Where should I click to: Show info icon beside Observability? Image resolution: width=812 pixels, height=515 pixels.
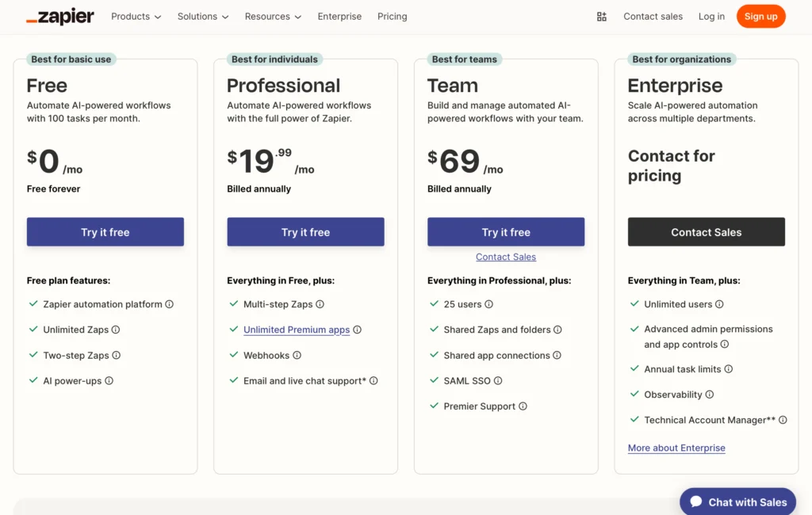click(x=710, y=395)
